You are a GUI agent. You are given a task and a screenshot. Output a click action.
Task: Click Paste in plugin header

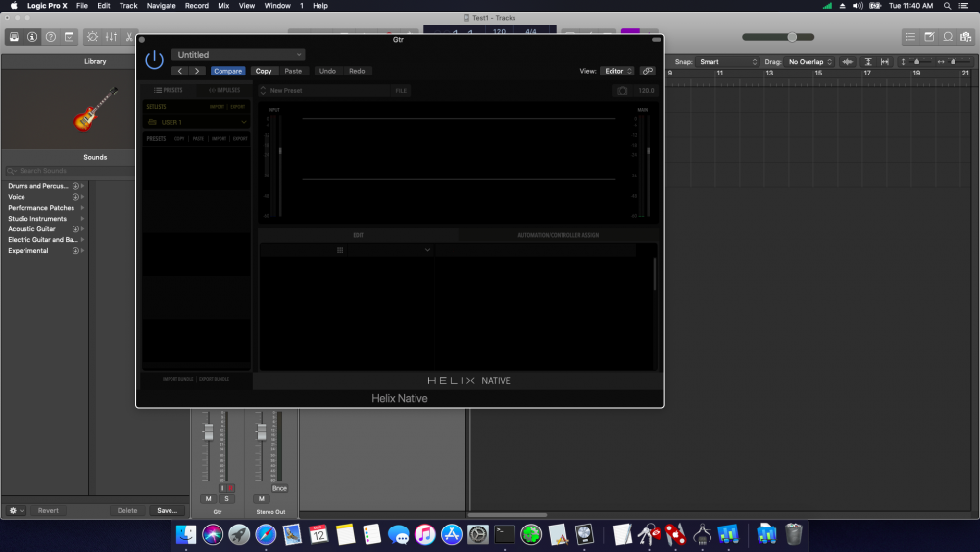coord(293,71)
